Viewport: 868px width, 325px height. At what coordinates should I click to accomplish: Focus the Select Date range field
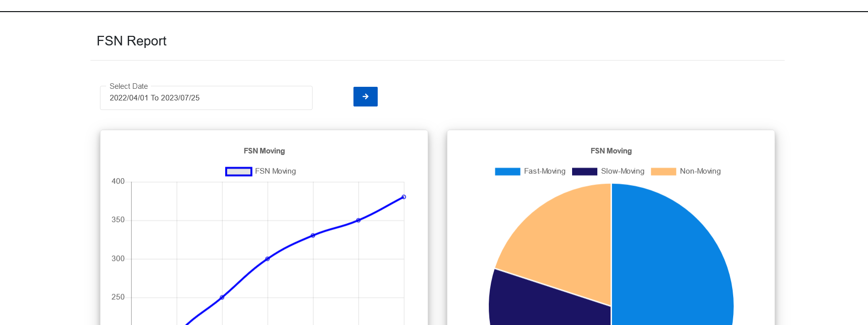pyautogui.click(x=206, y=98)
